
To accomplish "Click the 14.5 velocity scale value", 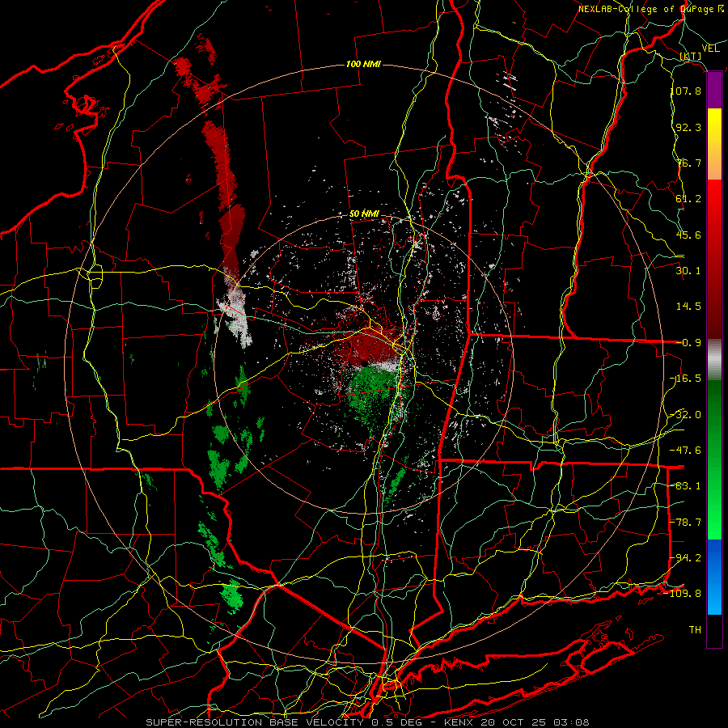I will coord(688,307).
